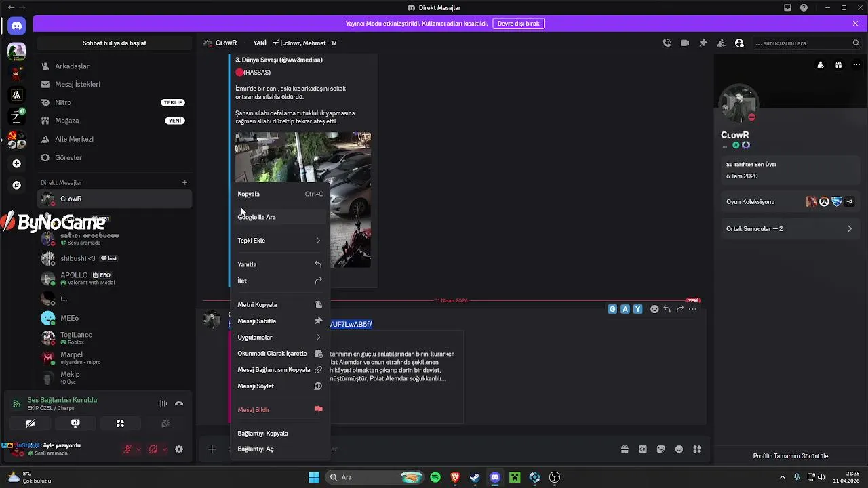Select Bağlantıyı Kopyala
Image resolution: width=868 pixels, height=488 pixels.
280,433
